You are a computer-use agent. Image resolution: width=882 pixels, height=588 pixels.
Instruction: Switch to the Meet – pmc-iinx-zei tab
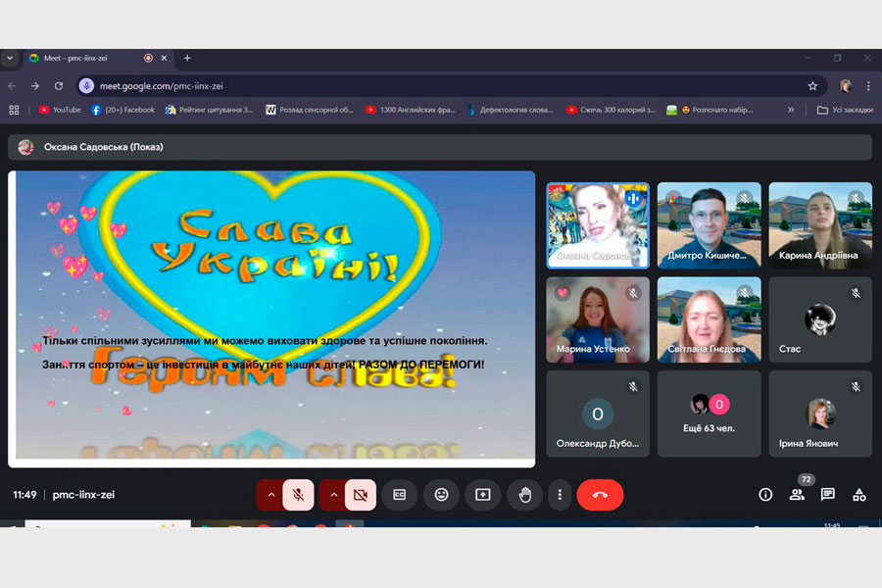98,58
